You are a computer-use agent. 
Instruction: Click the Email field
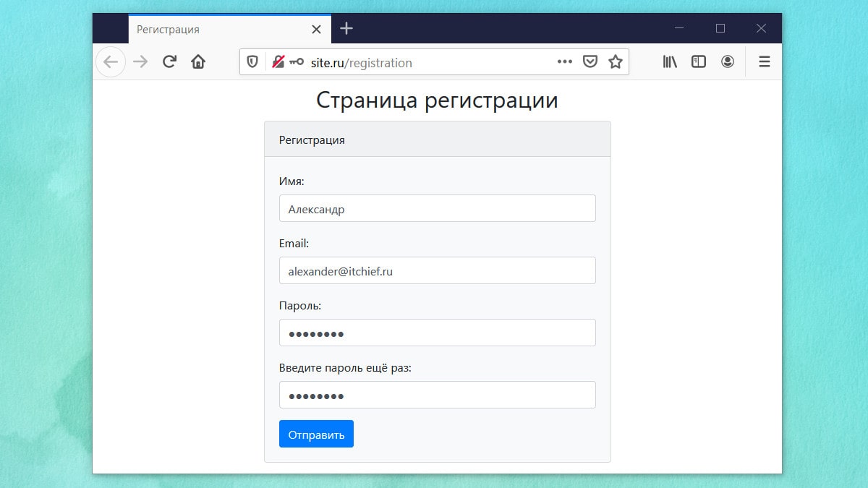coord(438,270)
